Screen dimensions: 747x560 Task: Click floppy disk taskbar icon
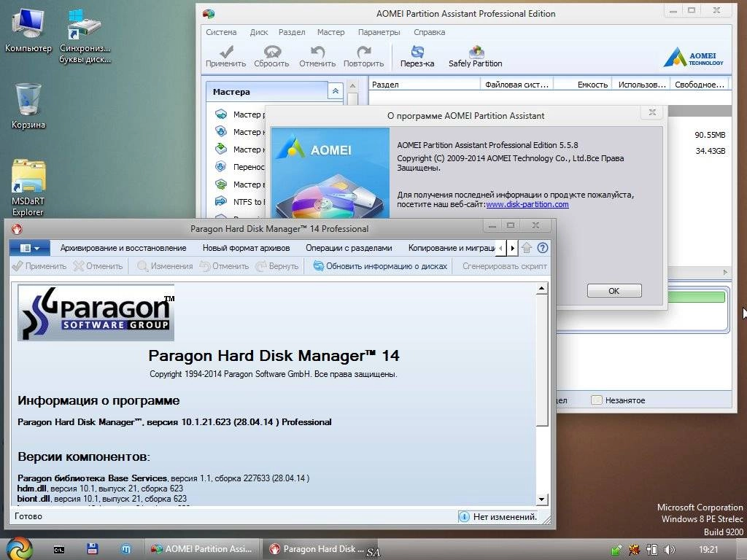tap(93, 549)
